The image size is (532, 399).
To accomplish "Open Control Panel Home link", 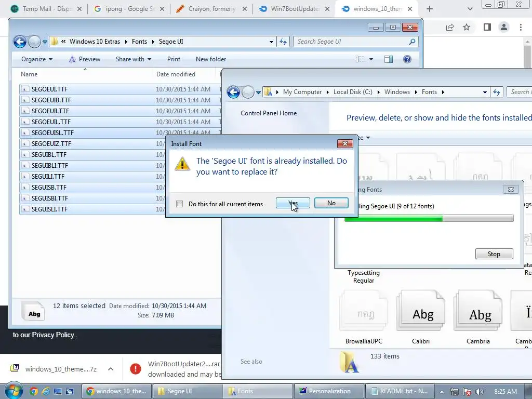I will [x=269, y=113].
